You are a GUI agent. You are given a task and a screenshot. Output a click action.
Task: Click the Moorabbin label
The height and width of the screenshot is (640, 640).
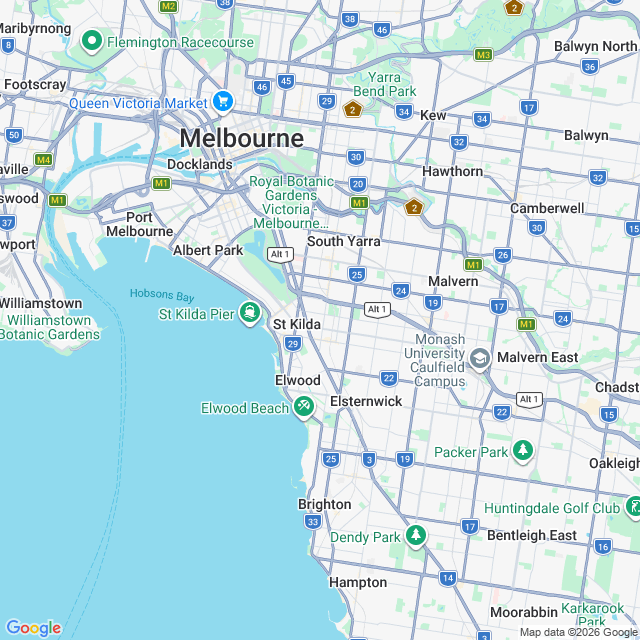524,612
